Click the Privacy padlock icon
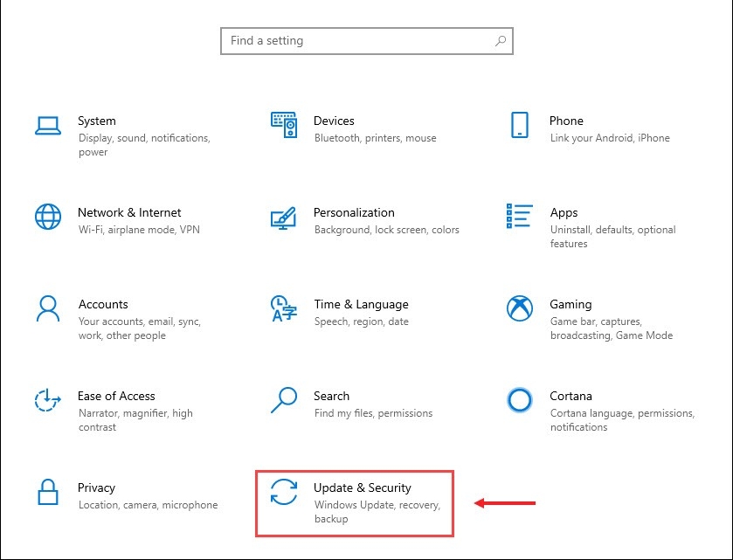The width and height of the screenshot is (733, 560). (48, 492)
